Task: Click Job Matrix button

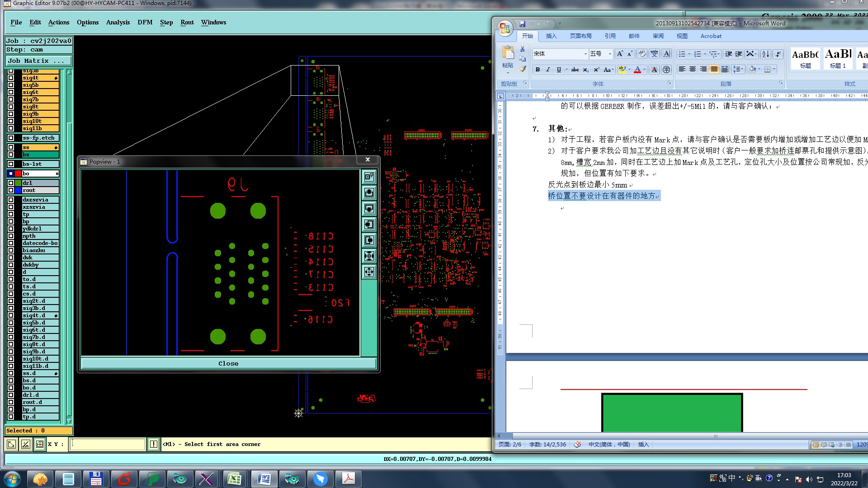Action: (x=38, y=61)
